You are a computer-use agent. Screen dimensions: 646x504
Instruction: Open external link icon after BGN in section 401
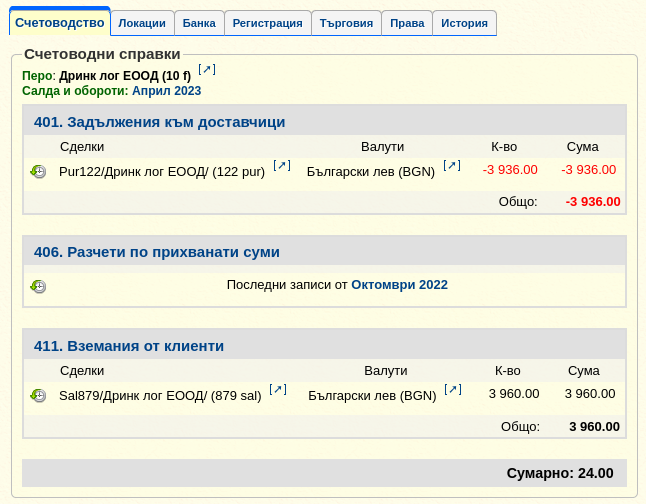(x=452, y=166)
